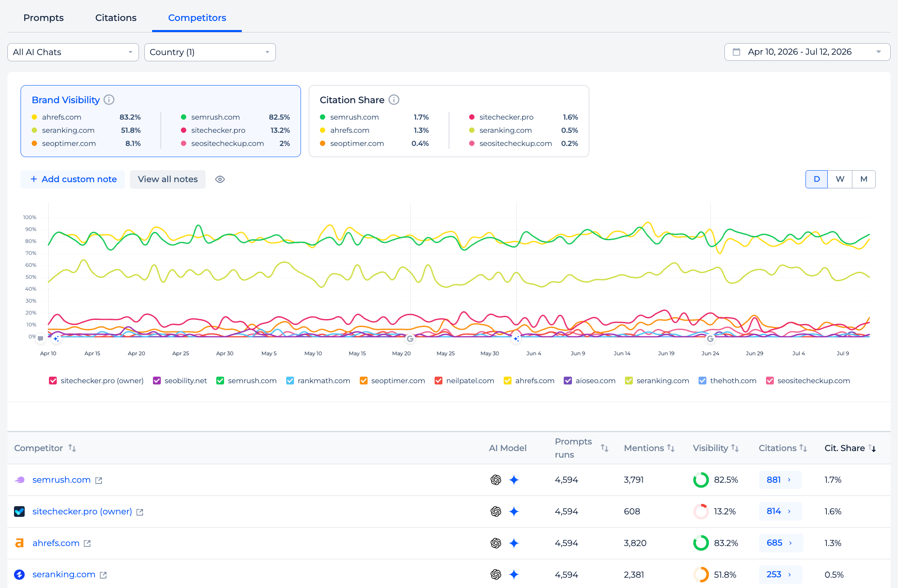
Task: Uncheck thehoth.com legend checkbox
Action: click(x=702, y=381)
